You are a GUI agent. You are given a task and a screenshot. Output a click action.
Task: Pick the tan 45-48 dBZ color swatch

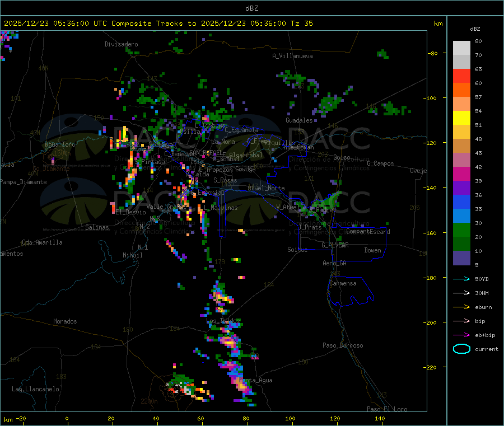461,146
